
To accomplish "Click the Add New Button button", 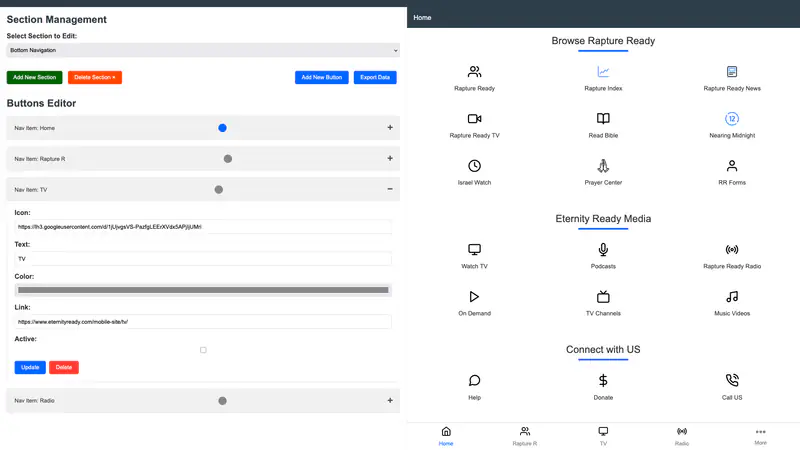I will [x=321, y=78].
